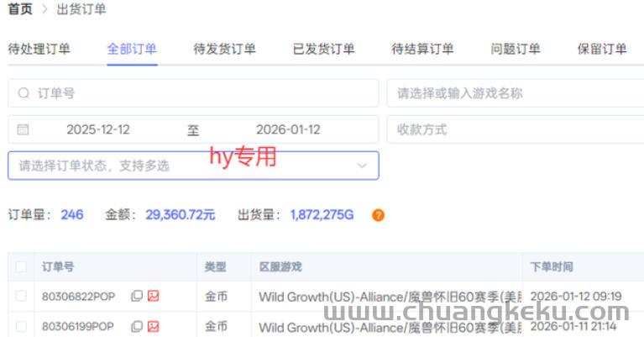This screenshot has height=337, width=644.
Task: Check the box for order 80306199POP
Action: coord(21,326)
